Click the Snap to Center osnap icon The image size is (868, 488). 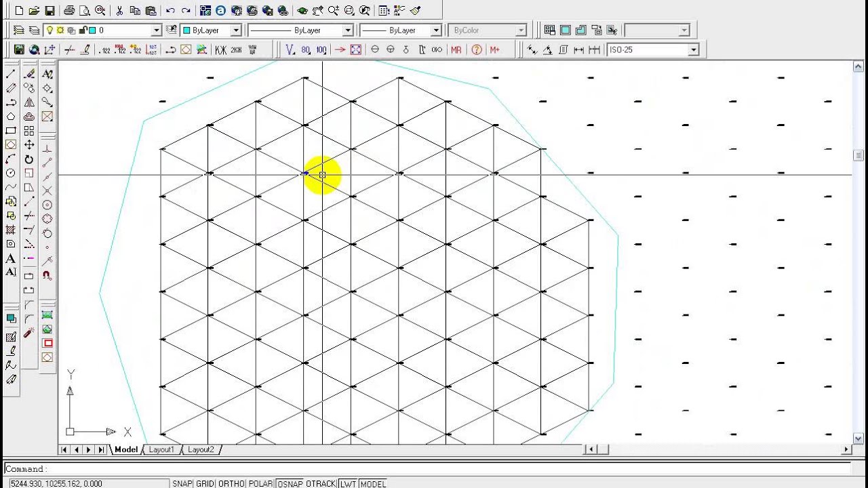(47, 205)
